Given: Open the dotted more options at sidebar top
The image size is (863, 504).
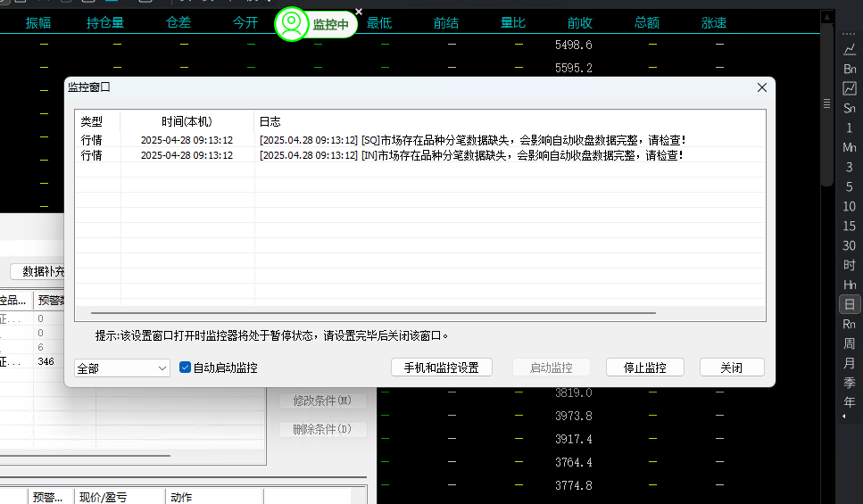Looking at the screenshot, I should 850,32.
